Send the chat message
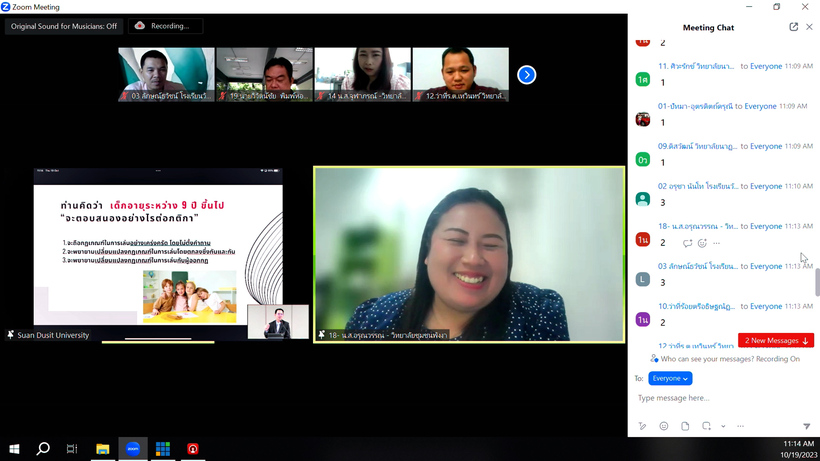Screen dimensions: 820x461 coord(806,427)
